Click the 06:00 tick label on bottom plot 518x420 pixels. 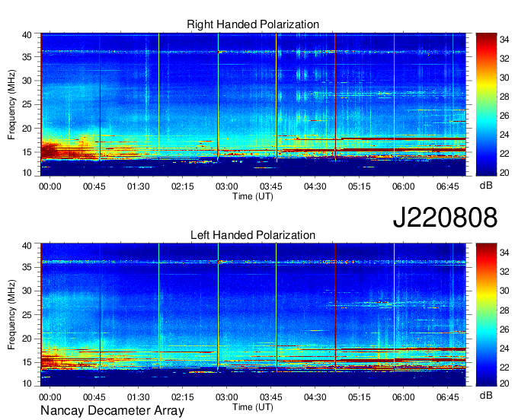(404, 397)
